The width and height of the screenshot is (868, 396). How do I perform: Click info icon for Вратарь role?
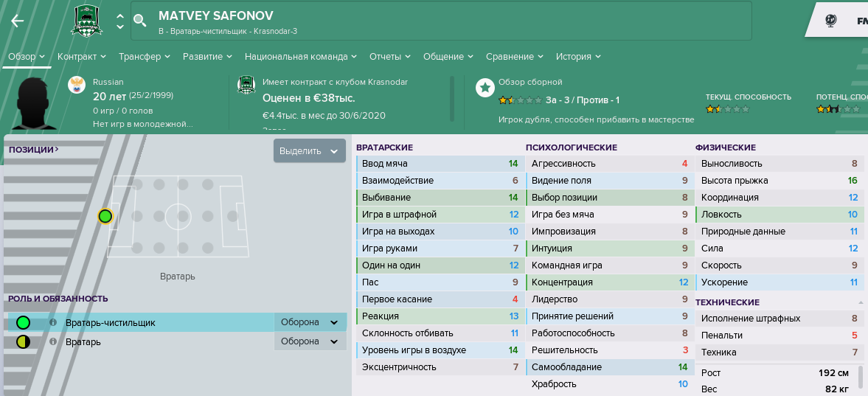53,341
